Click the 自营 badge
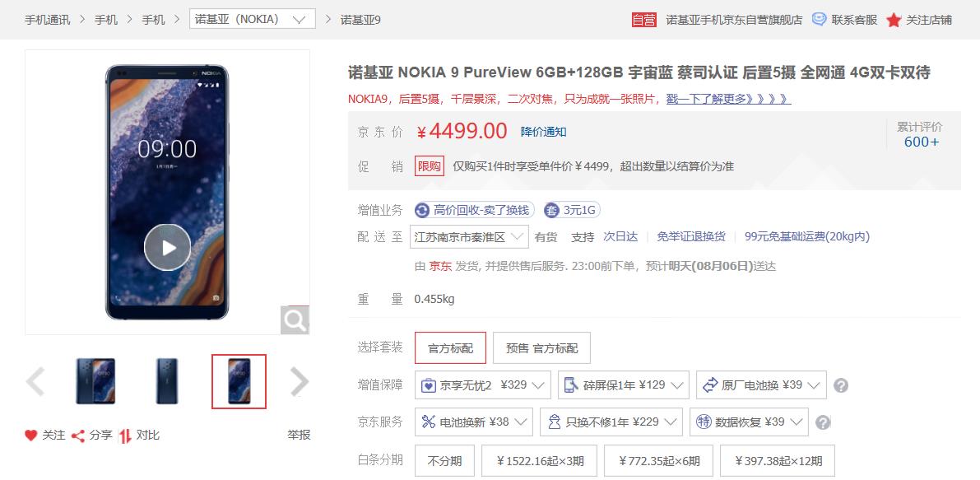980x480 pixels. point(643,20)
